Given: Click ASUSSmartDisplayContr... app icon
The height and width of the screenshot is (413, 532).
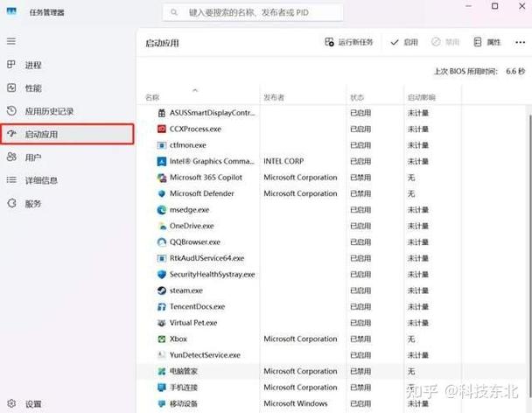Looking at the screenshot, I should (x=162, y=113).
